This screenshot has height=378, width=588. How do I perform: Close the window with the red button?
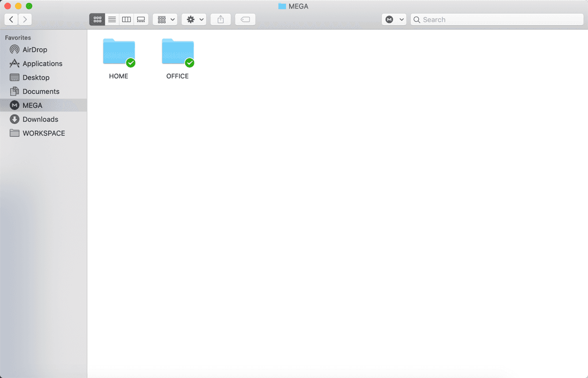pyautogui.click(x=7, y=6)
